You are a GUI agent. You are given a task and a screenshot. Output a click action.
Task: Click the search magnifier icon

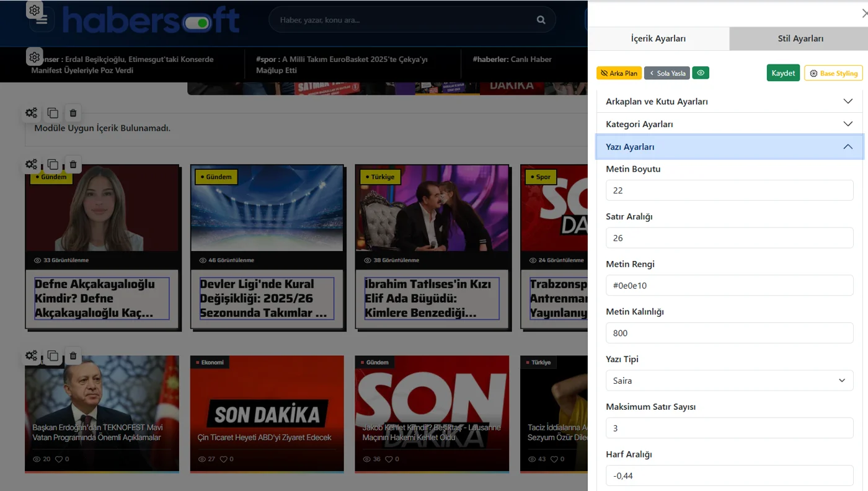coord(541,20)
